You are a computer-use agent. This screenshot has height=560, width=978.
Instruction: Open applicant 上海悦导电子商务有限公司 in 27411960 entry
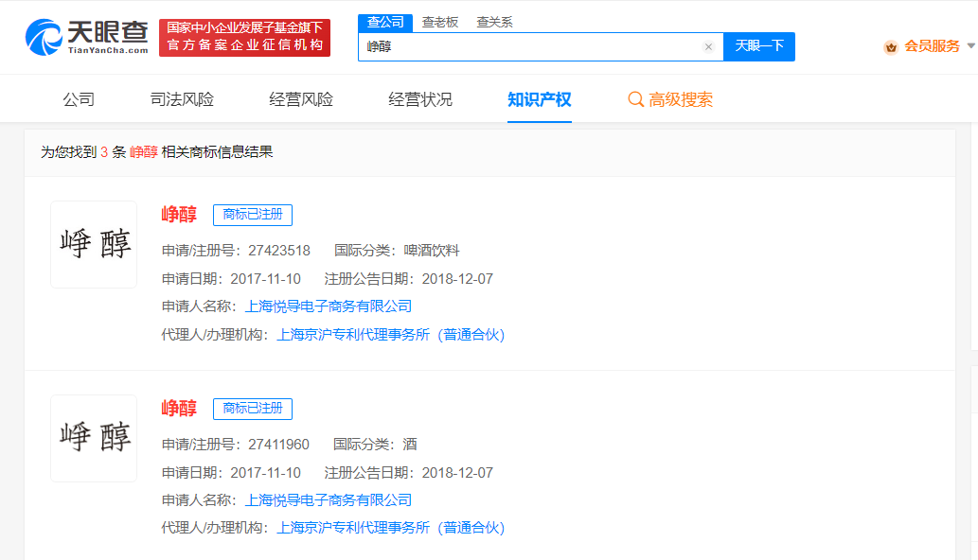(x=329, y=500)
